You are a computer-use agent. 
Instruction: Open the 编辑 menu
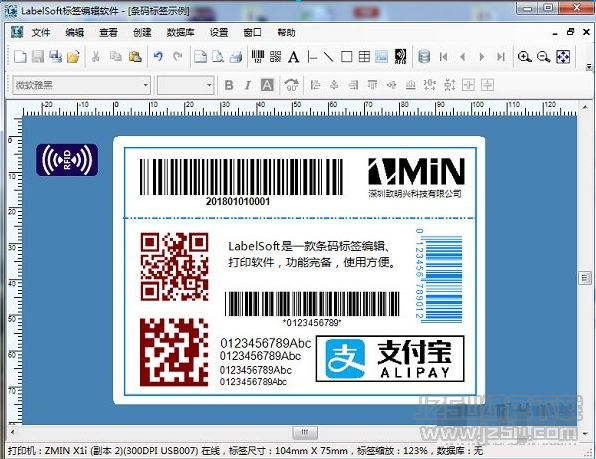[x=74, y=33]
